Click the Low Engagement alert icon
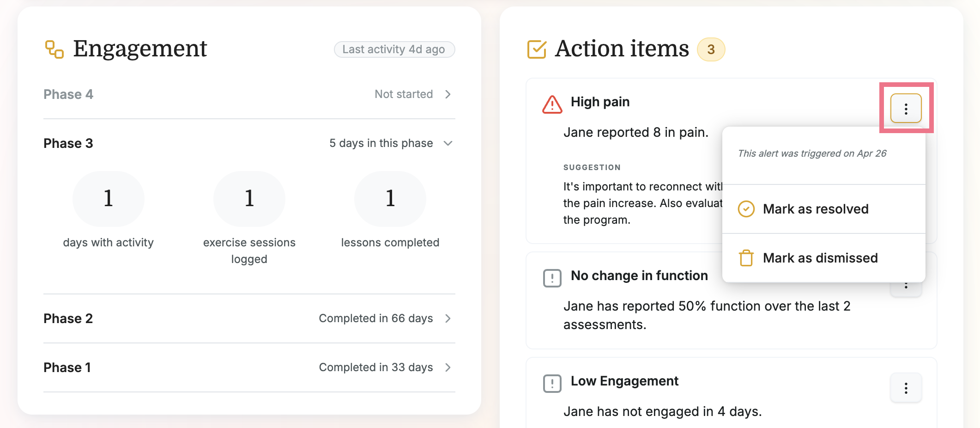Viewport: 980px width, 428px height. click(552, 384)
